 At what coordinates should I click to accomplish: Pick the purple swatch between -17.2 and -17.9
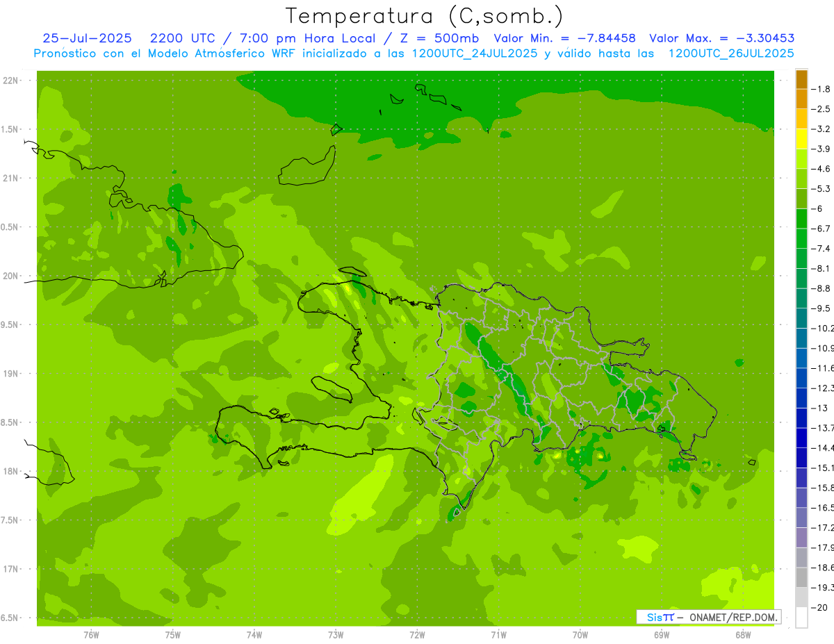click(x=801, y=538)
